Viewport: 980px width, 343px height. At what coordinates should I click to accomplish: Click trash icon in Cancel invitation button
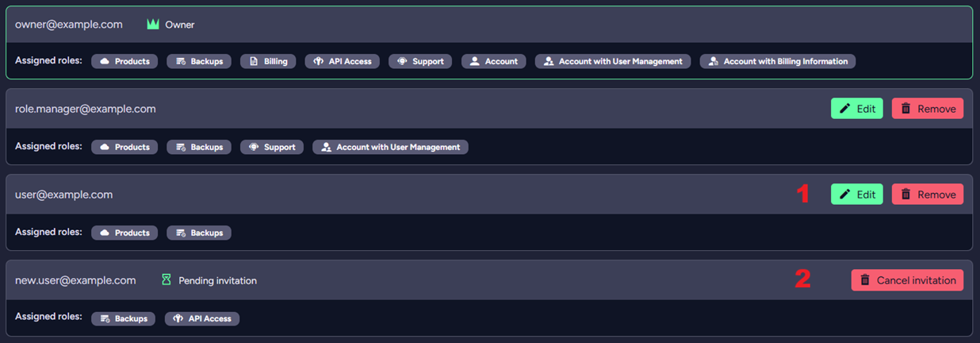865,280
